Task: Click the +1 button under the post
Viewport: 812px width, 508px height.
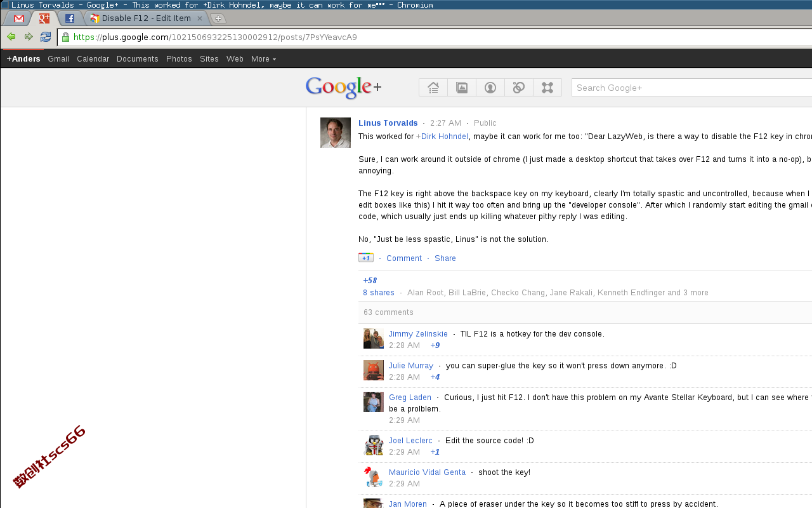Action: pos(366,258)
